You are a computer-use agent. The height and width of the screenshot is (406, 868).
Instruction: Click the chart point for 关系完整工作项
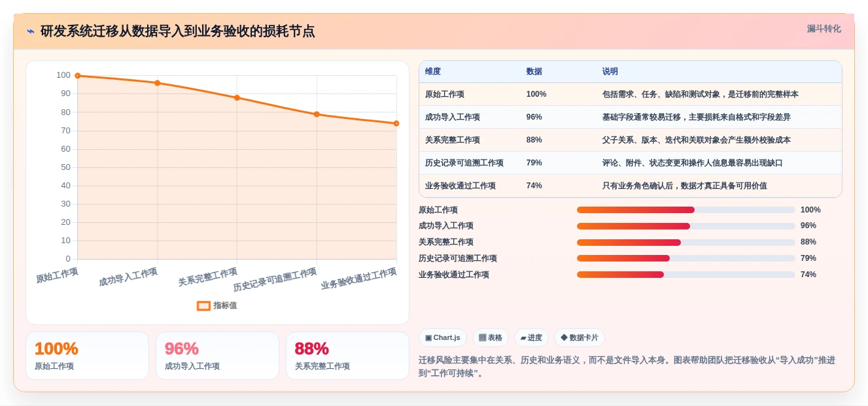click(x=237, y=97)
